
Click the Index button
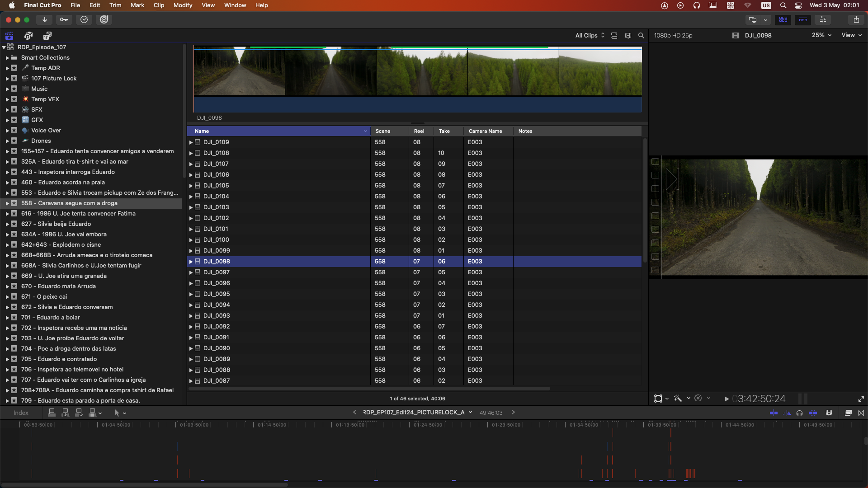click(21, 413)
